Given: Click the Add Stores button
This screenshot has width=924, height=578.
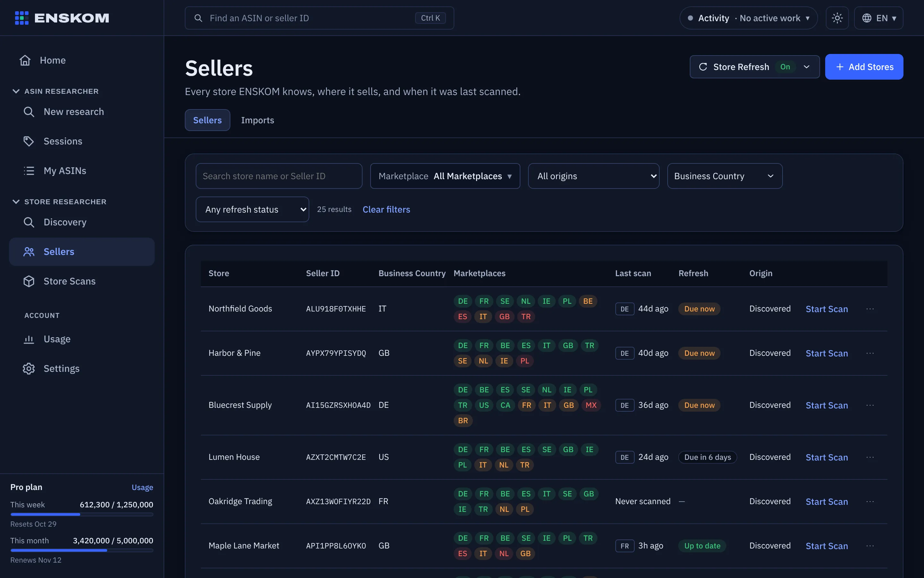Looking at the screenshot, I should pyautogui.click(x=864, y=67).
